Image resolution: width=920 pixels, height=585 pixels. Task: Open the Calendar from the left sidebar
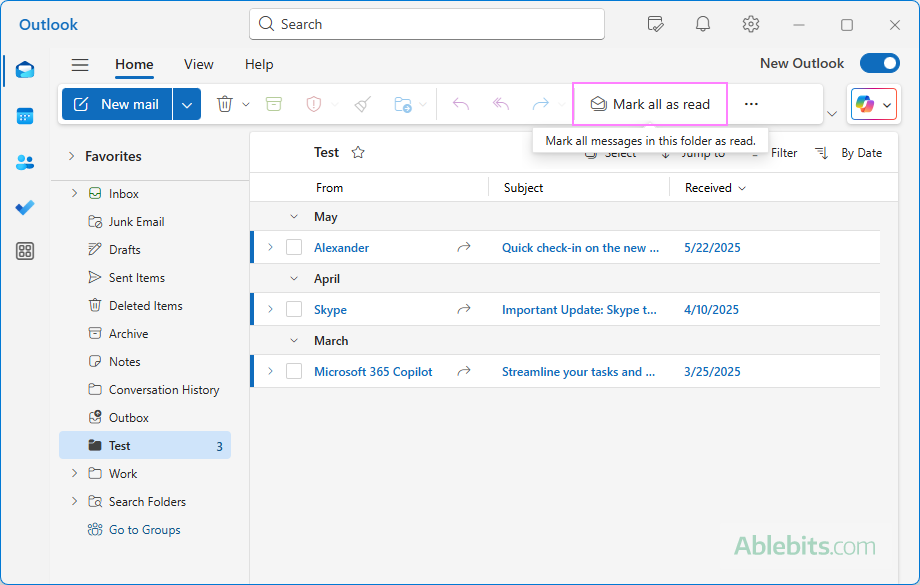coord(25,116)
